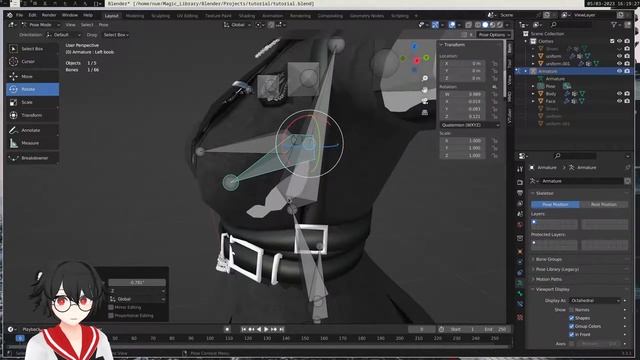Toggle Face object eye visibility
This screenshot has height=360, width=640.
tap(620, 101)
